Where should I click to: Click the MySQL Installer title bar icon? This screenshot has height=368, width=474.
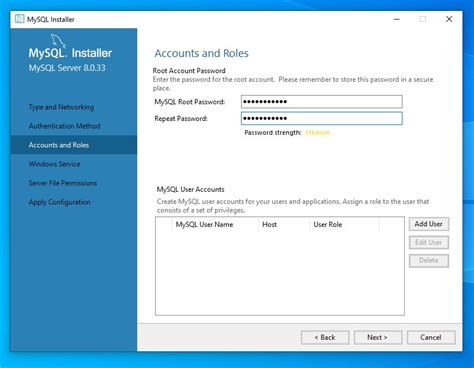[x=19, y=19]
